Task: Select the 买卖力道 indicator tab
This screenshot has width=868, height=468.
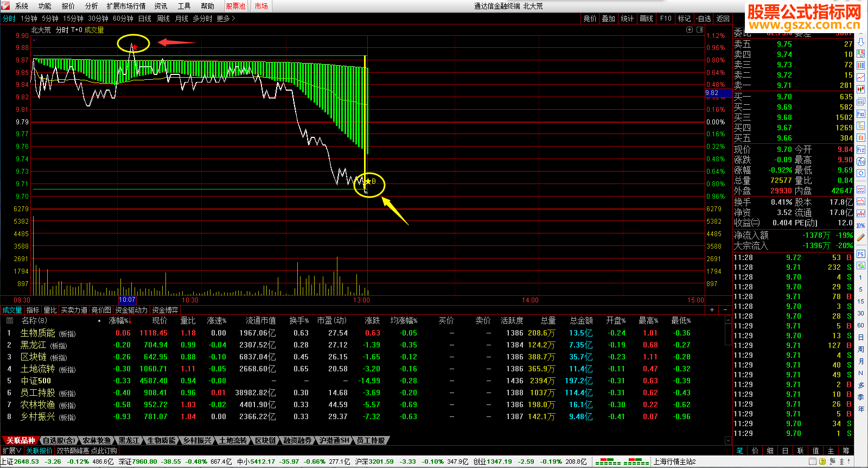Action: click(74, 310)
